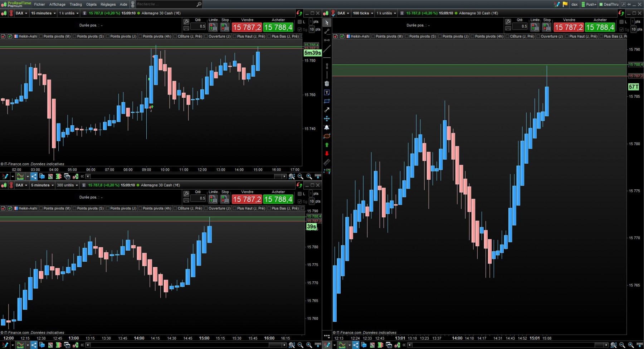Select the trash can delete-objects tool
This screenshot has height=349, width=644.
[x=327, y=84]
